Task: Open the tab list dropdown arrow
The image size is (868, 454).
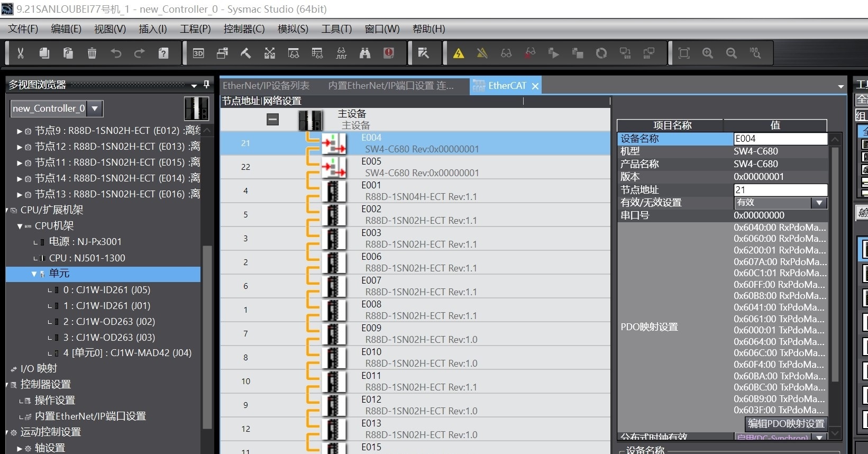Action: (841, 86)
